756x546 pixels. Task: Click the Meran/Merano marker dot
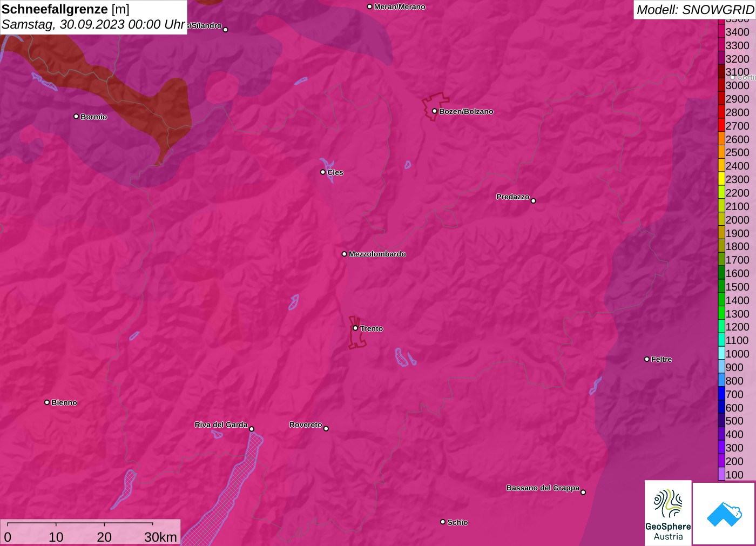pos(370,6)
